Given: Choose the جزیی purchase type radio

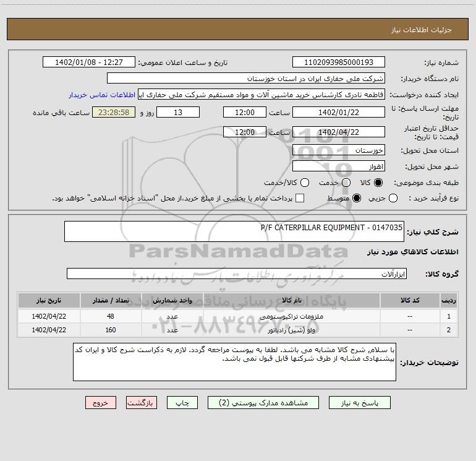Looking at the screenshot, I should point(393,198).
